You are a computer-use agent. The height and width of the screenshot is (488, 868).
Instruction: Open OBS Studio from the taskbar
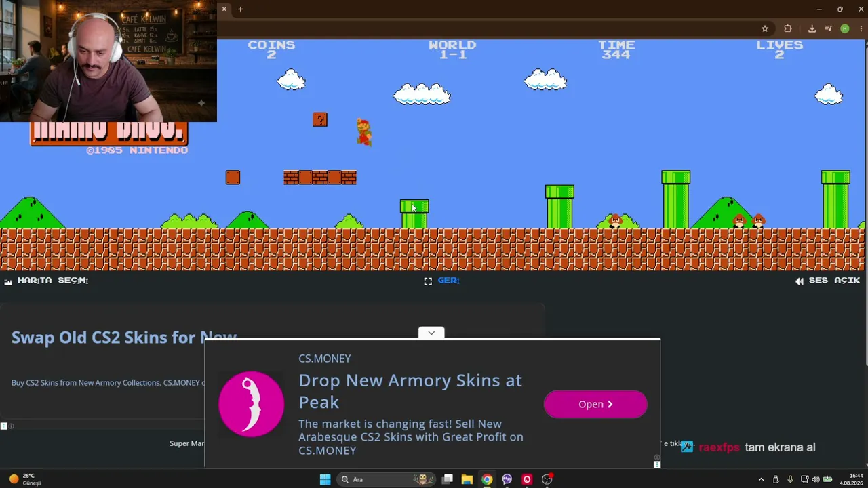click(x=547, y=479)
